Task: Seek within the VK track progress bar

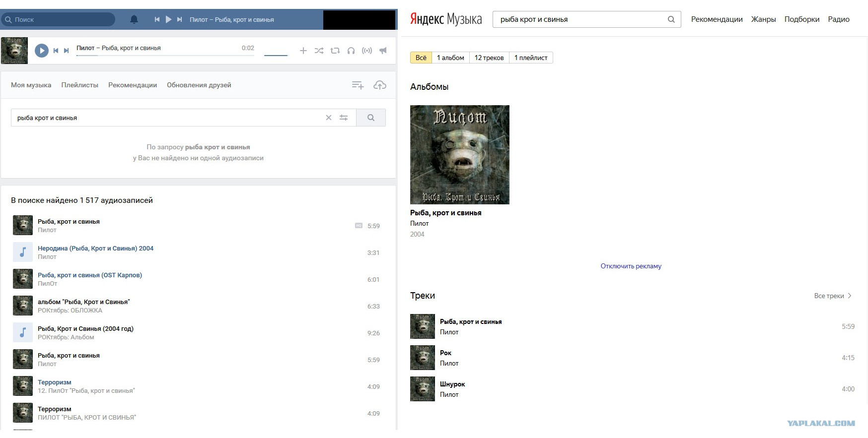Action: pos(165,56)
